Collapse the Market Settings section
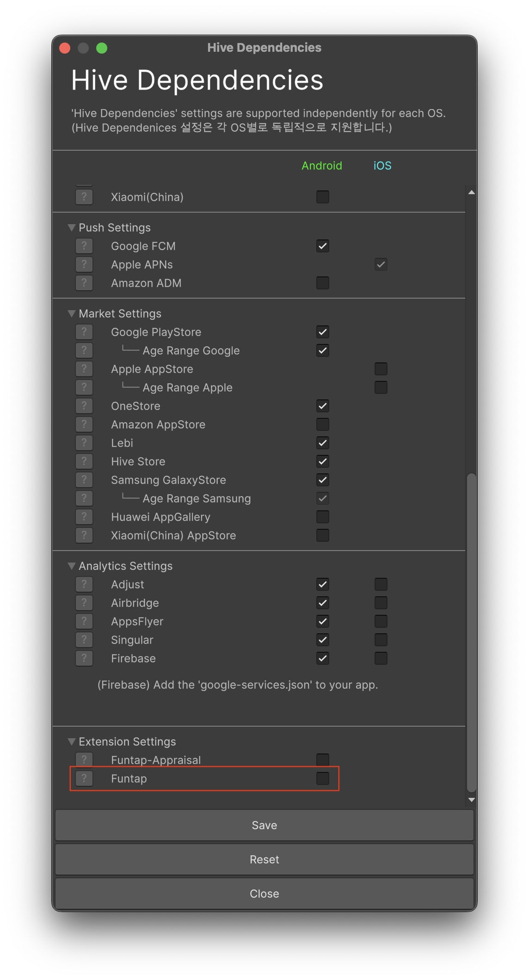Screen dimensions: 529x980 click(72, 313)
